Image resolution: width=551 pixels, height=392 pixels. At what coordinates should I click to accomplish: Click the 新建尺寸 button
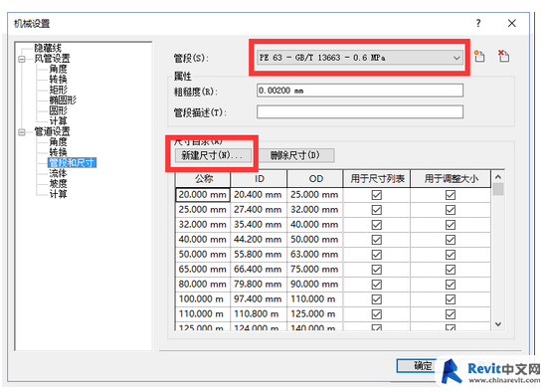pos(213,155)
